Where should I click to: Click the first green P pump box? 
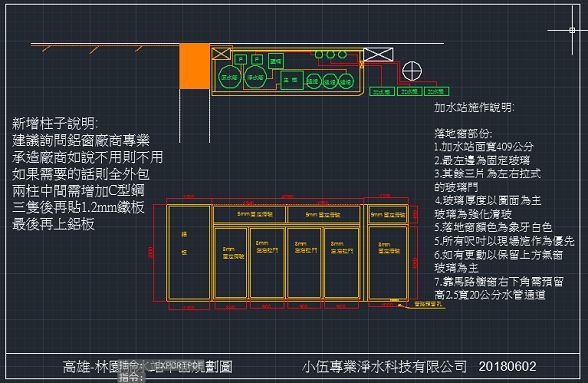(x=240, y=59)
